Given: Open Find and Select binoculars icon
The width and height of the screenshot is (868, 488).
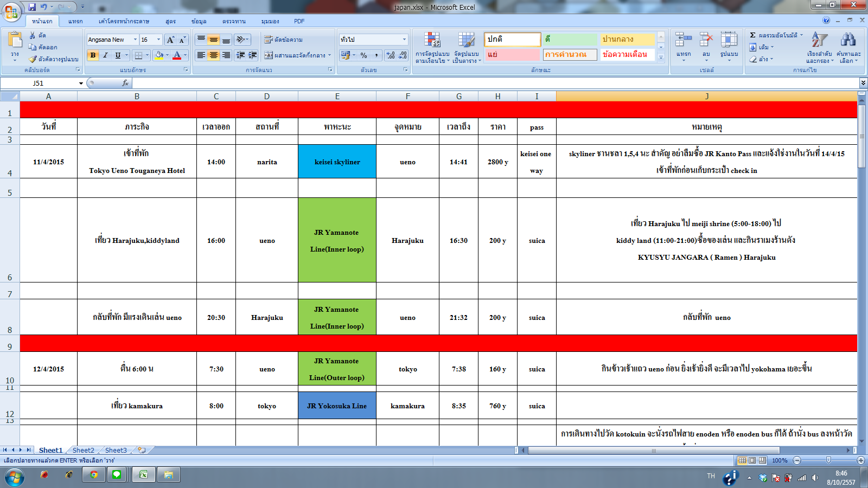Looking at the screenshot, I should tap(848, 40).
